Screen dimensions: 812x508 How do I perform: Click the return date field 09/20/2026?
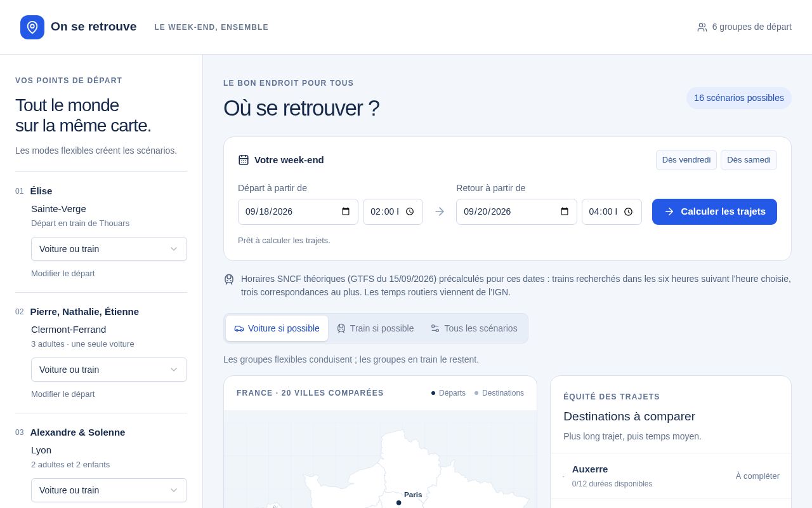click(516, 211)
